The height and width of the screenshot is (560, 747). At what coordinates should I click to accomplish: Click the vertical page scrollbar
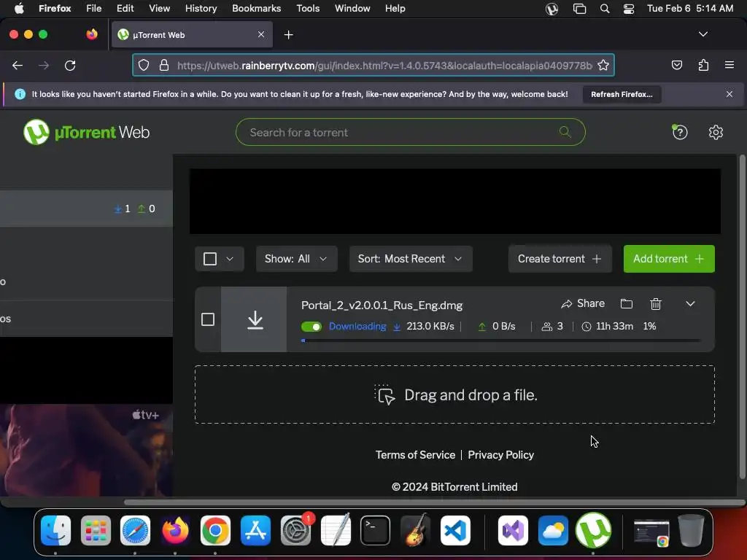pos(742,316)
